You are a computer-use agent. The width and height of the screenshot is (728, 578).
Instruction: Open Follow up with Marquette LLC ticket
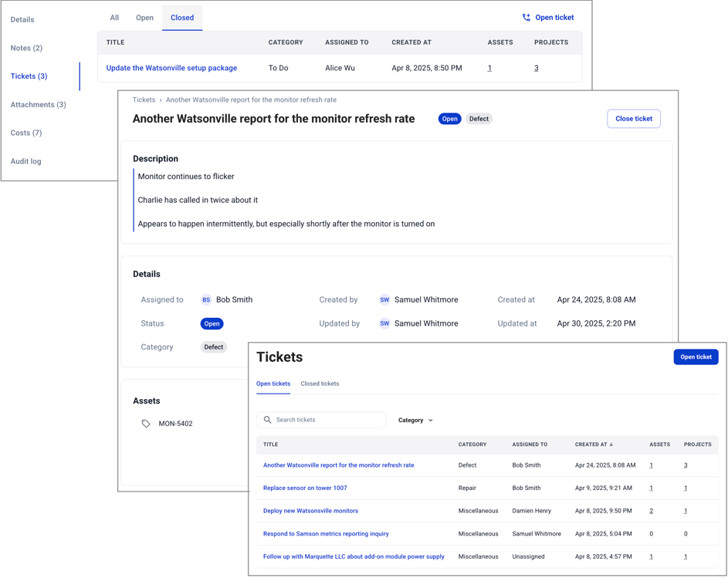click(354, 556)
